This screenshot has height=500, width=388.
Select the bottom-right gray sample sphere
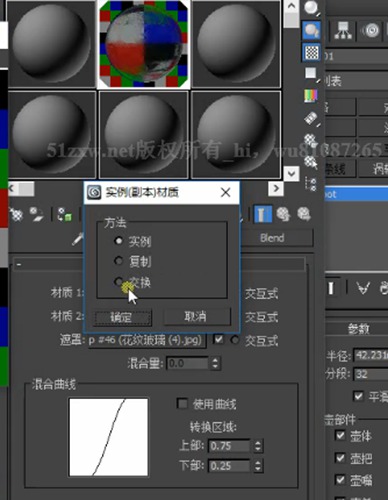tap(236, 134)
